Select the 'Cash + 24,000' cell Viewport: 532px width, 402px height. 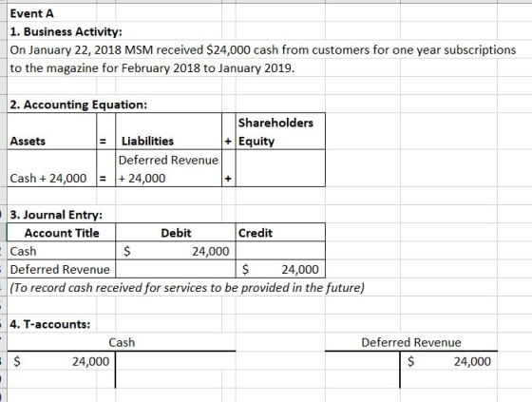(51, 168)
